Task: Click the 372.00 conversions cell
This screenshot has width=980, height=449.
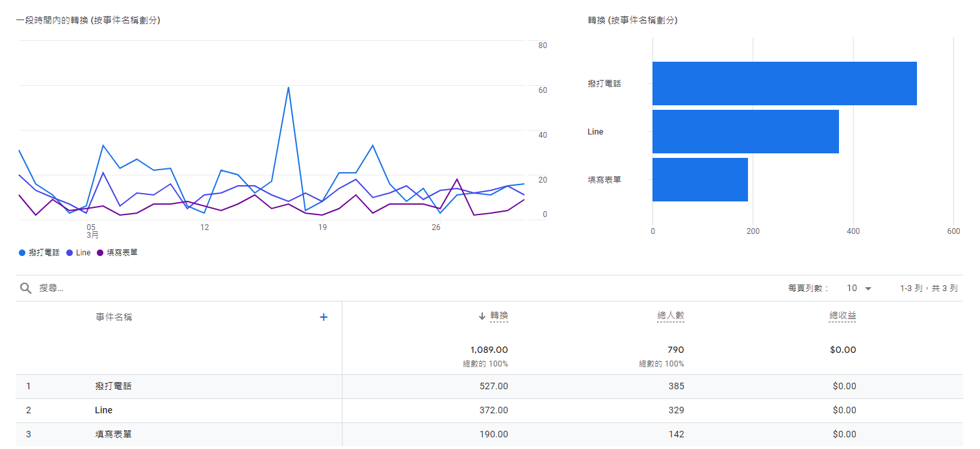Action: [493, 411]
